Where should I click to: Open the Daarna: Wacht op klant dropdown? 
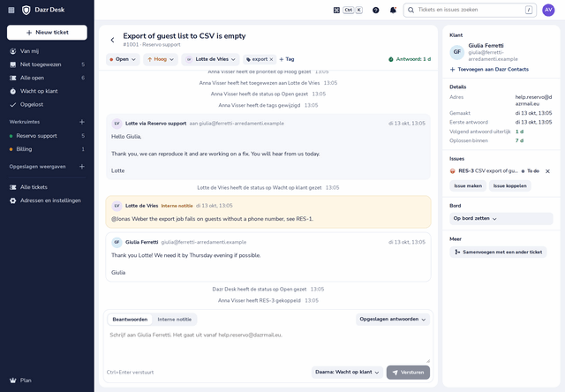click(347, 373)
